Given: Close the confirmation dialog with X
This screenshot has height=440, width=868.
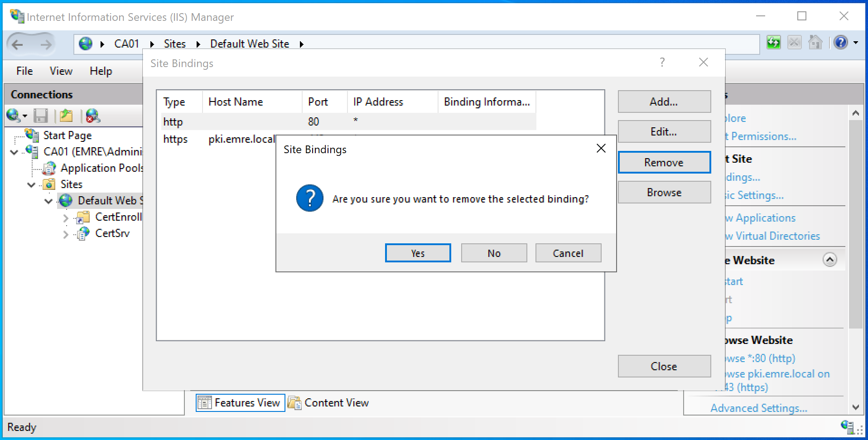Looking at the screenshot, I should [601, 149].
